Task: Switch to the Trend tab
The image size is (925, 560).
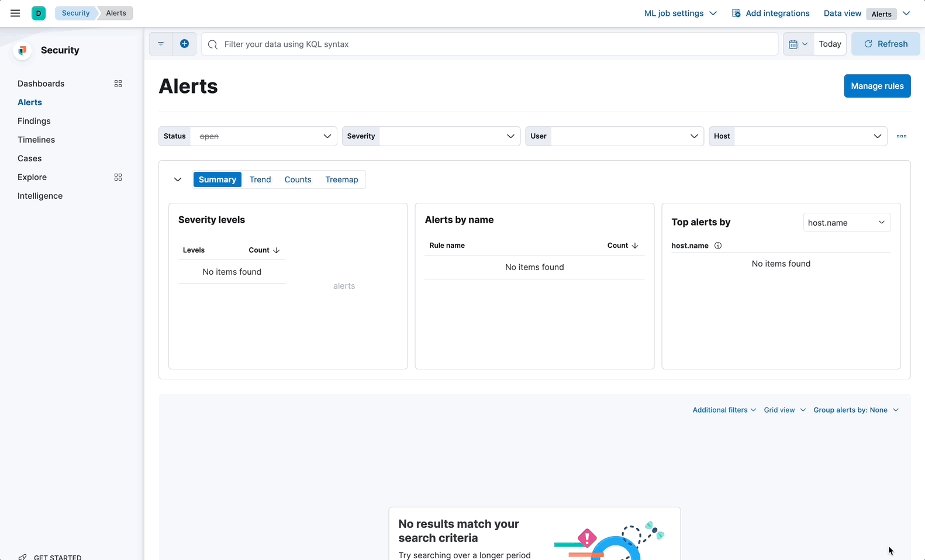Action: 260,179
